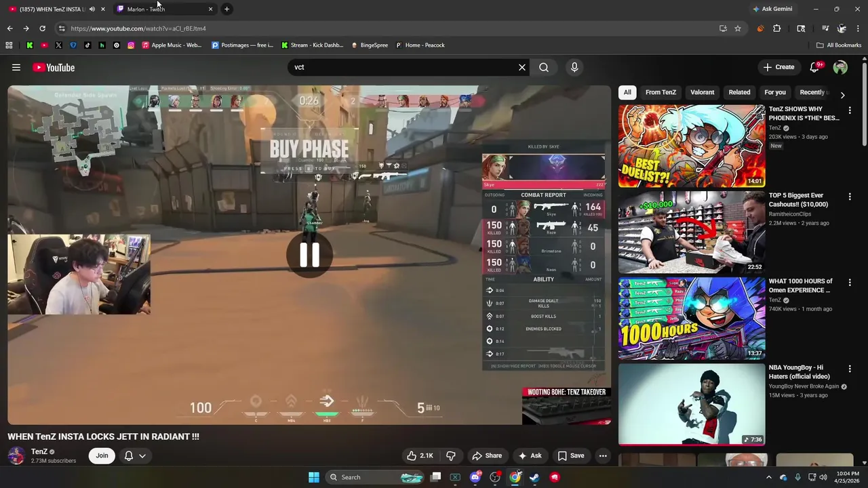Focus the search field containing 'vct'
Viewport: 868px width, 488px height.
[x=403, y=67]
